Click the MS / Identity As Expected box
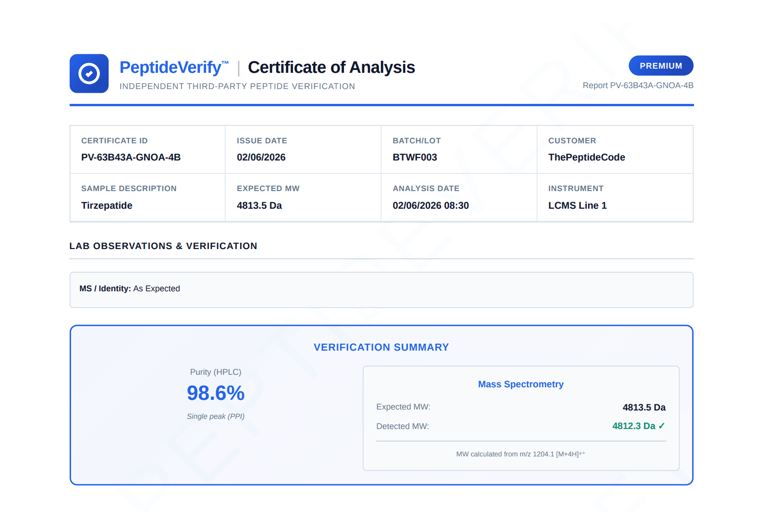This screenshot has width=765, height=532. click(382, 290)
